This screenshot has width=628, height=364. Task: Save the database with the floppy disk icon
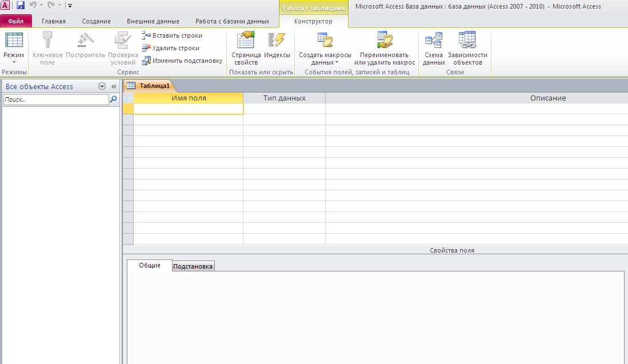click(20, 5)
